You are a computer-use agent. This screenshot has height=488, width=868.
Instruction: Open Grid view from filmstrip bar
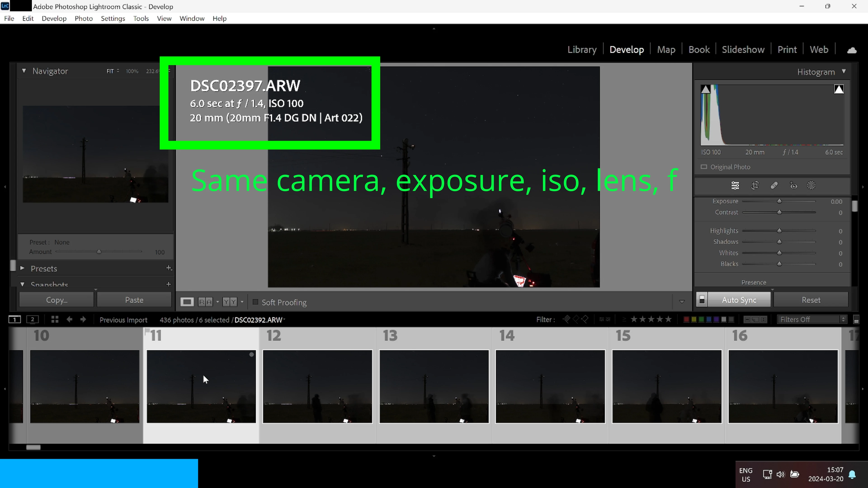click(54, 320)
